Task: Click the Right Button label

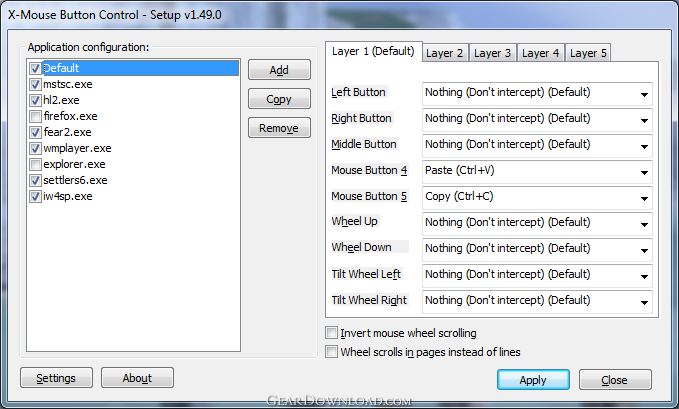Action: [362, 118]
